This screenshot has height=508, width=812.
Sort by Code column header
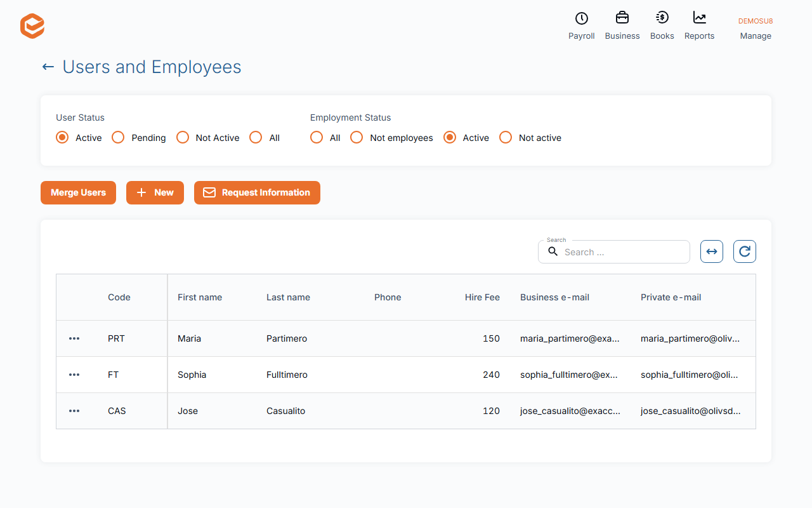119,297
